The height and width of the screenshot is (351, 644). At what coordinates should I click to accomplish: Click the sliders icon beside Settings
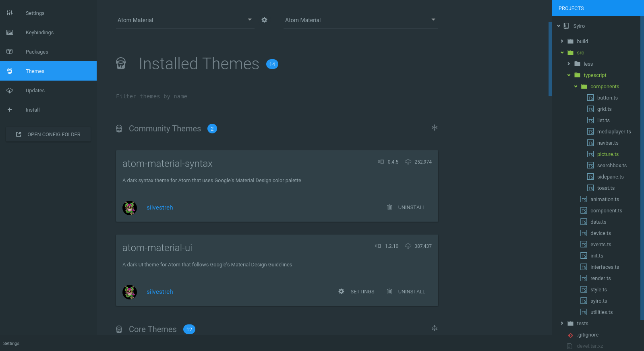pos(10,13)
